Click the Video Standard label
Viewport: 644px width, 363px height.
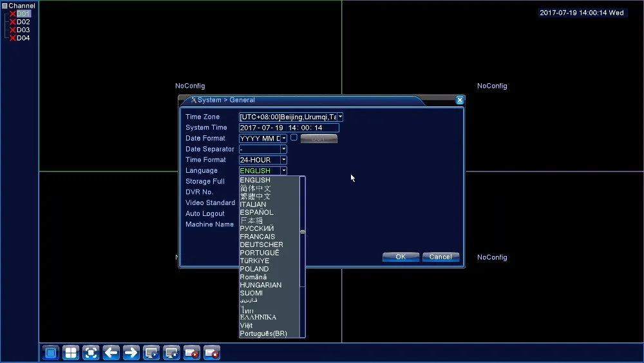pos(211,202)
